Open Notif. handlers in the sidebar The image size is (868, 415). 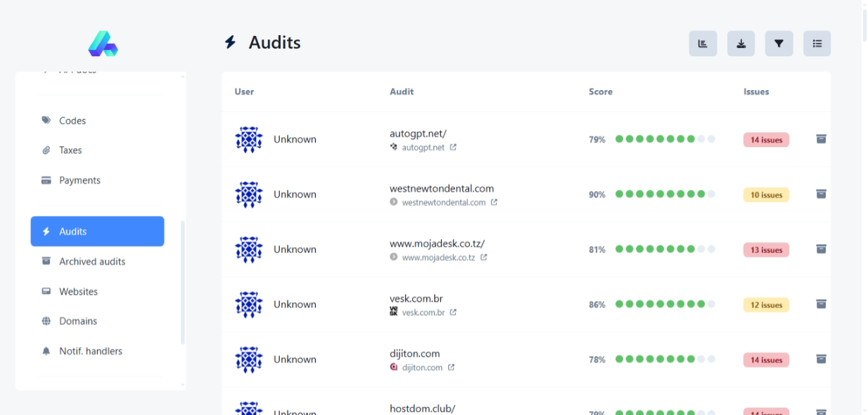90,352
